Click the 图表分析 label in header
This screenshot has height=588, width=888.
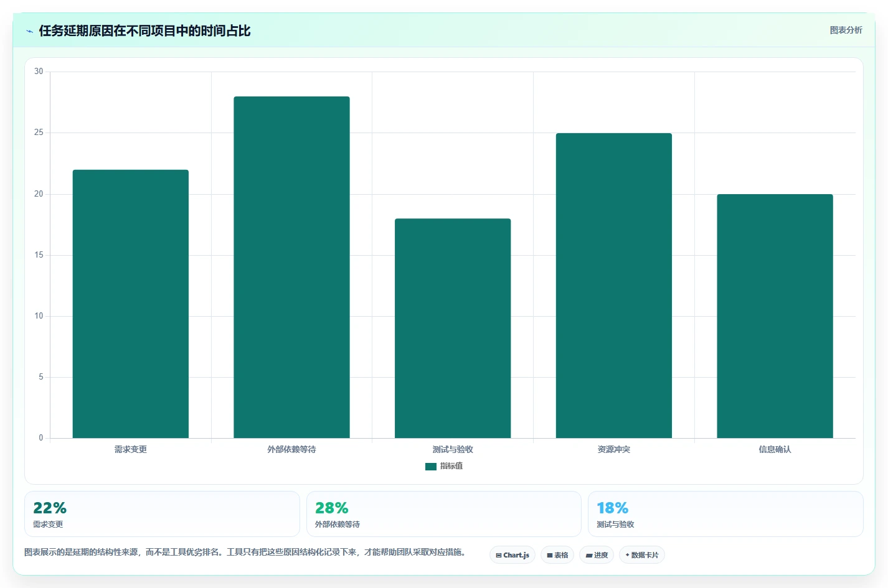[x=846, y=30]
